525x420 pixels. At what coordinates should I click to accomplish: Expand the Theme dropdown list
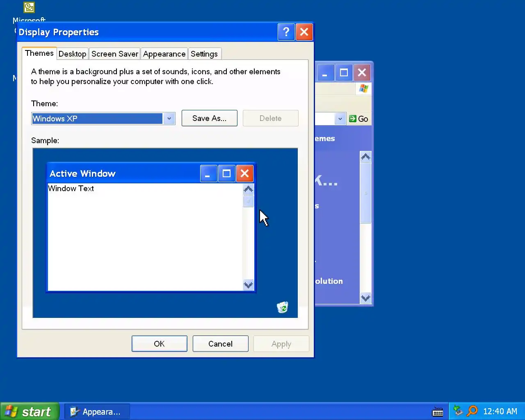(x=169, y=119)
